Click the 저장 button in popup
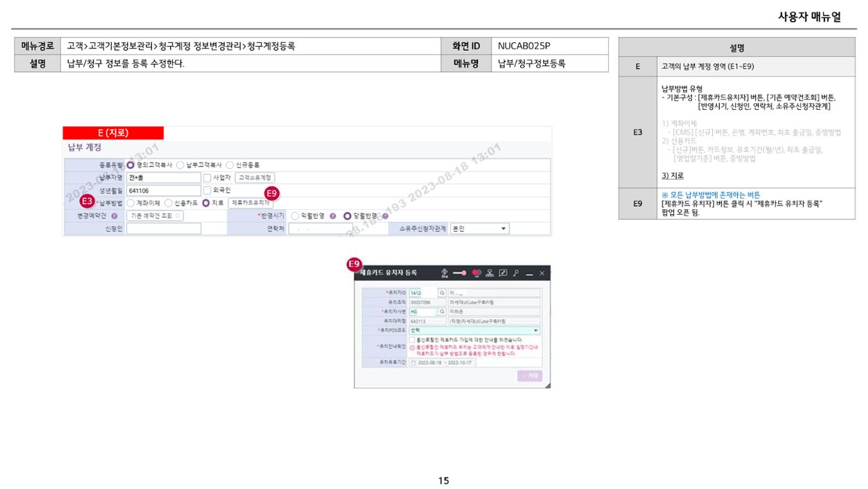The height and width of the screenshot is (489, 868). pyautogui.click(x=530, y=375)
